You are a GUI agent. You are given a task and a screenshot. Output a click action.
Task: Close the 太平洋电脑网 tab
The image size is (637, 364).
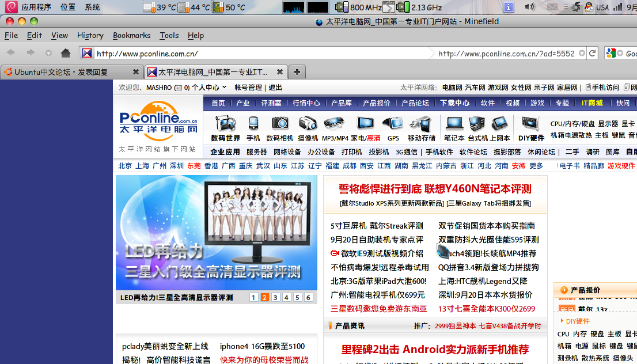click(280, 72)
